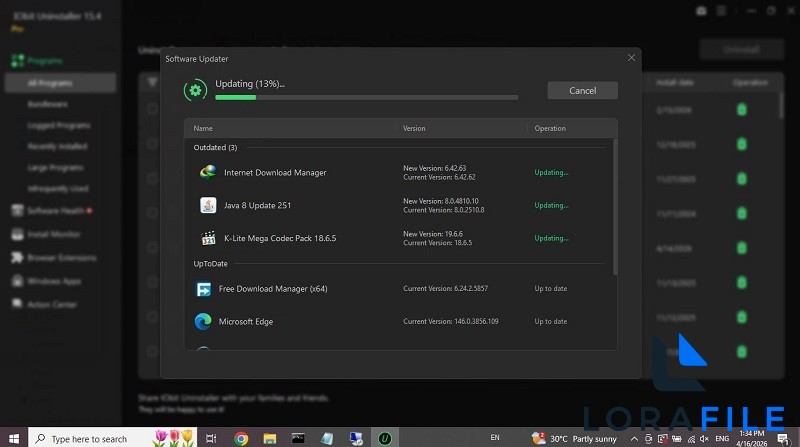Image resolution: width=800 pixels, height=447 pixels.
Task: Click the Operation column header
Action: tap(550, 128)
